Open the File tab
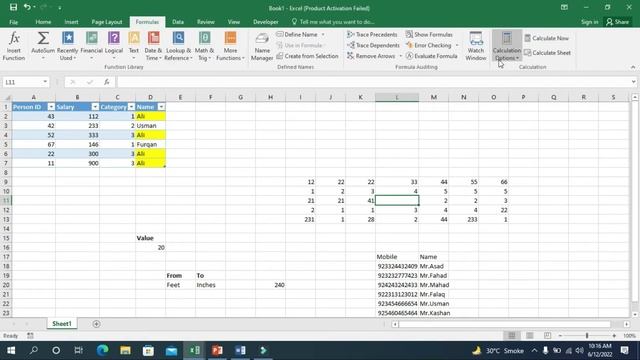Viewport: 640px width, 360px height. coord(13,22)
